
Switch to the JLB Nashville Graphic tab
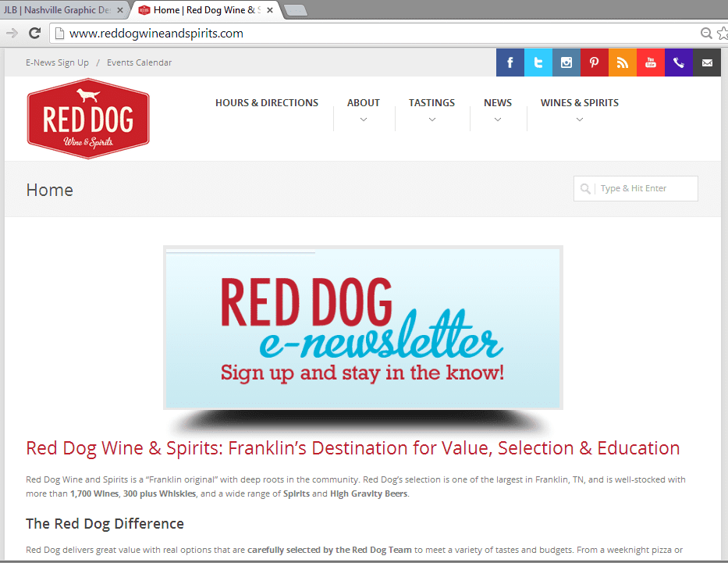[x=59, y=10]
